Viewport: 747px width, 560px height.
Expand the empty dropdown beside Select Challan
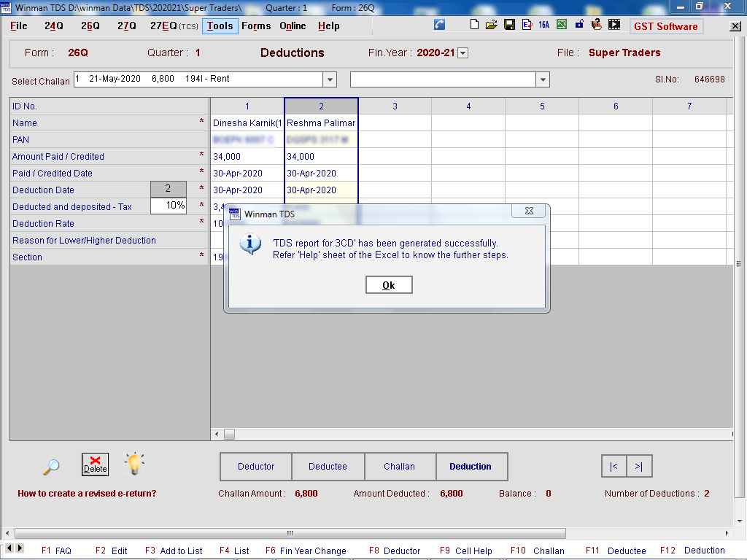(x=542, y=79)
